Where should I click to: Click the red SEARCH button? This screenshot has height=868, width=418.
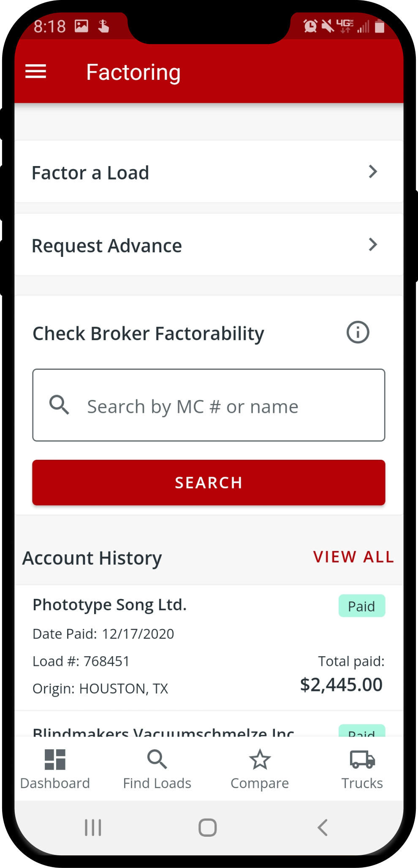[209, 483]
